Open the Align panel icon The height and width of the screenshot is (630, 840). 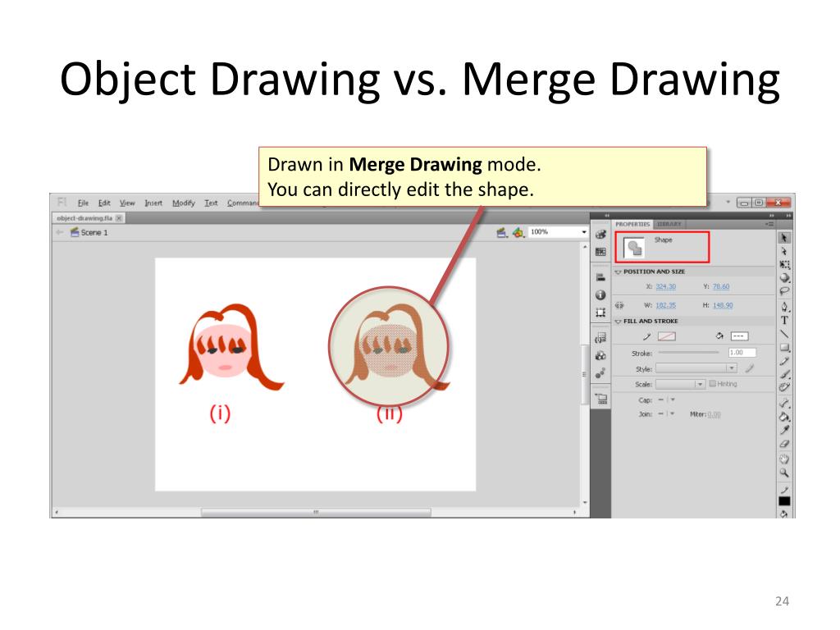point(600,277)
